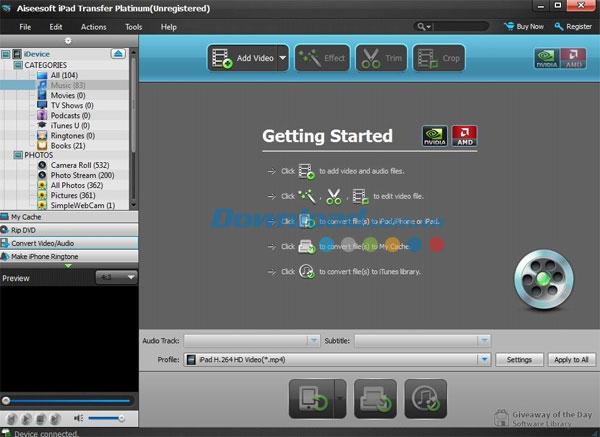Viewport: 600px width, 437px height.
Task: Mute the preview volume speaker
Action: [x=79, y=417]
